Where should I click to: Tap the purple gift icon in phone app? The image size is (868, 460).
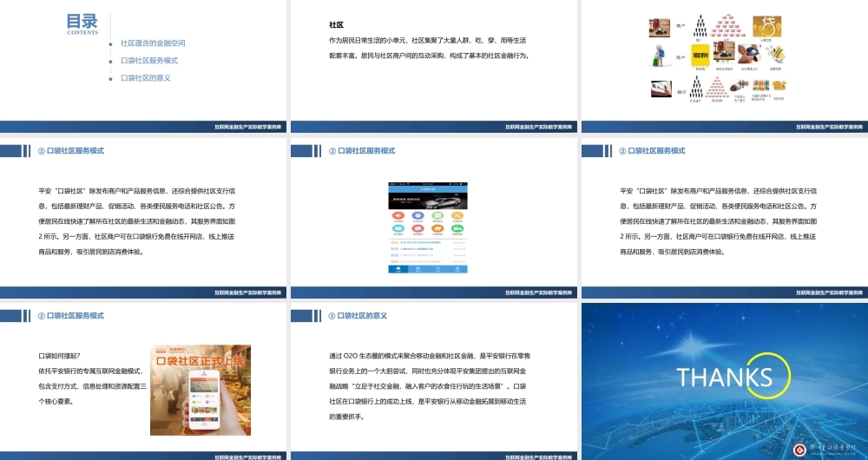click(418, 215)
